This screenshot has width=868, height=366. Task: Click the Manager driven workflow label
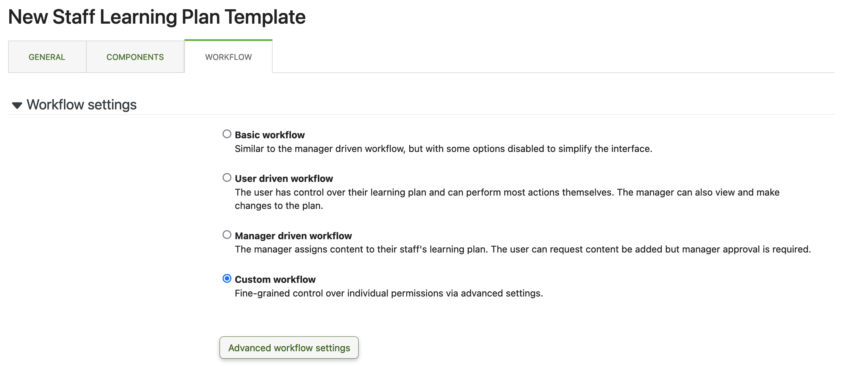click(293, 236)
